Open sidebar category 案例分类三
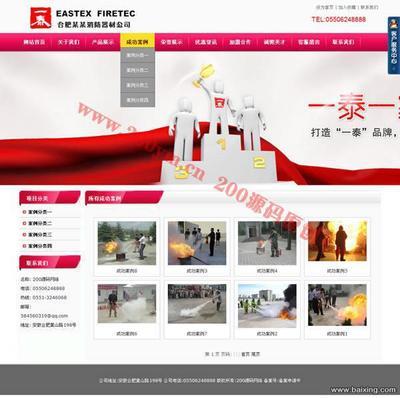The width and height of the screenshot is (400, 398). [40, 235]
